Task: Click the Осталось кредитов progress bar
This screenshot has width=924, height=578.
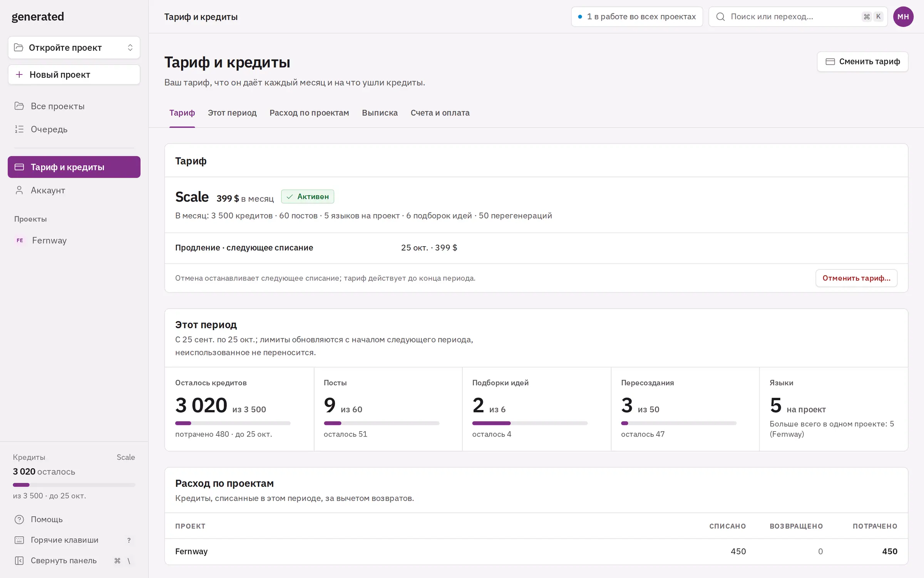Action: pyautogui.click(x=233, y=423)
